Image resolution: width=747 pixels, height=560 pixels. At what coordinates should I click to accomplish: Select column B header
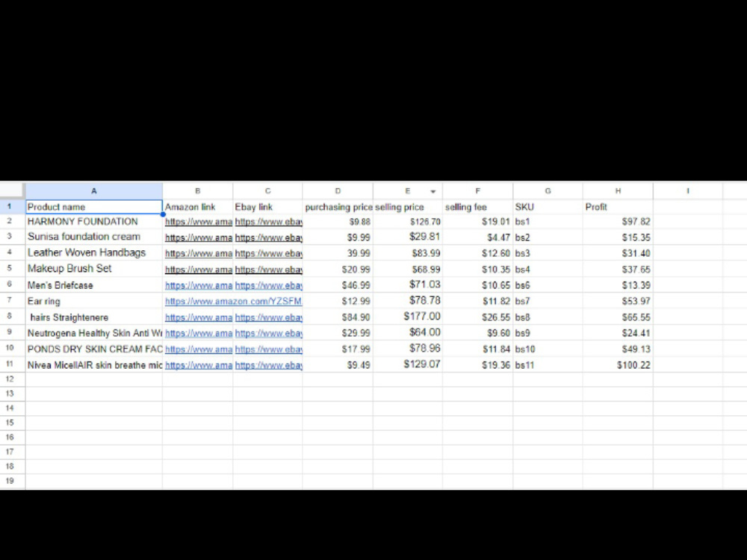tap(198, 190)
